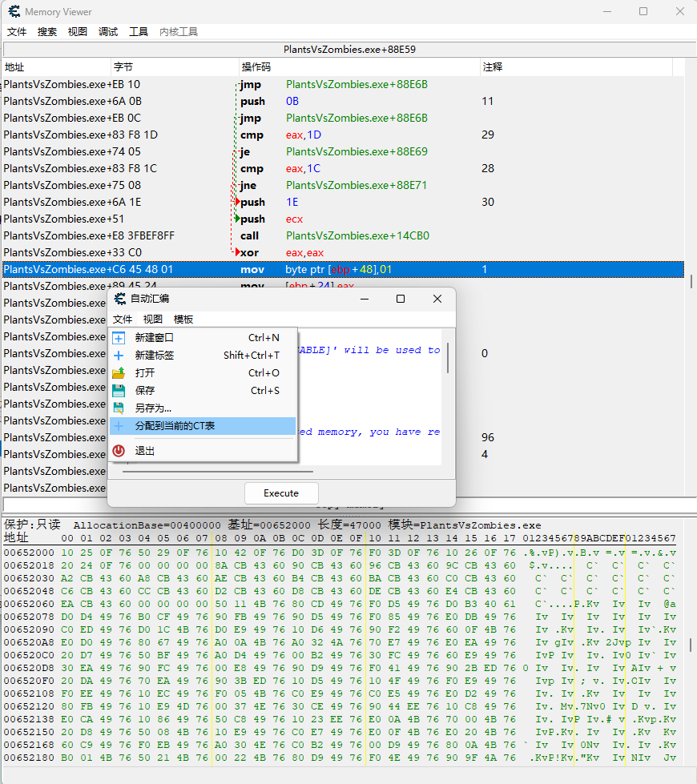Click the New Window (新建窗口) menu icon

click(x=119, y=338)
